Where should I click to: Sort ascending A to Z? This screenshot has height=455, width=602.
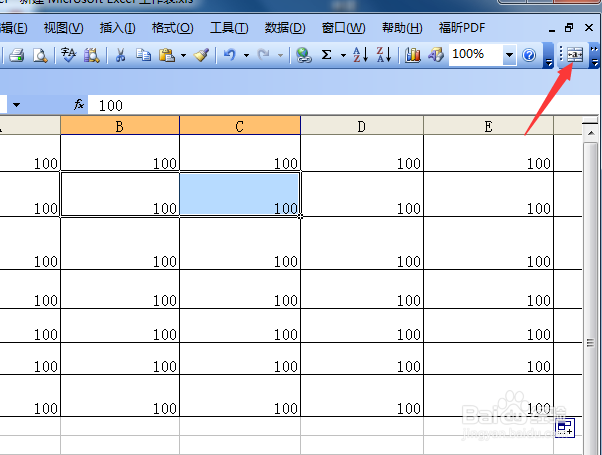click(361, 55)
